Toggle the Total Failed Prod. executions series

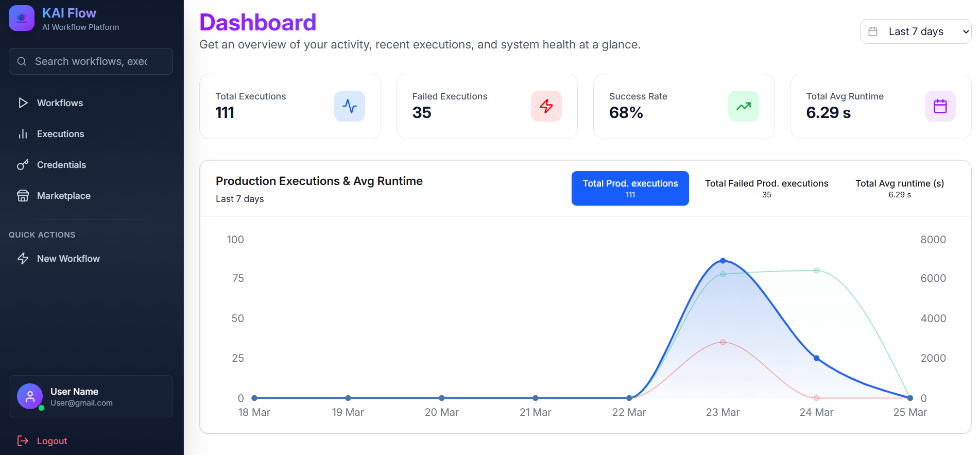[x=766, y=188]
